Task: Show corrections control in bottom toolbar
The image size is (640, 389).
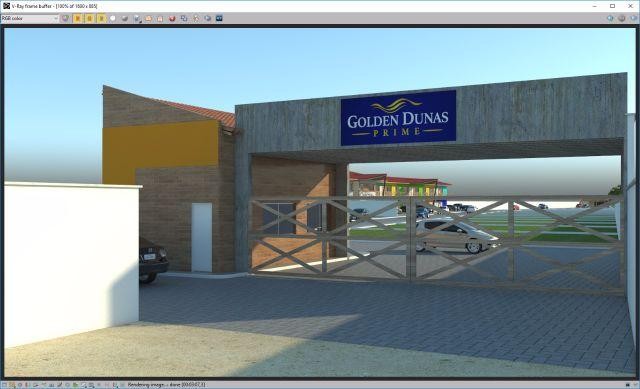Action: click(4, 385)
